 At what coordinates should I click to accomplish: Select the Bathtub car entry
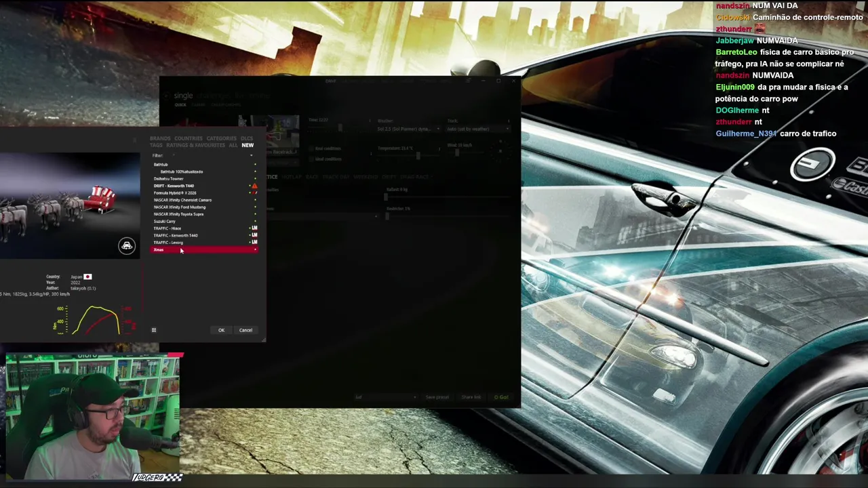coord(203,165)
